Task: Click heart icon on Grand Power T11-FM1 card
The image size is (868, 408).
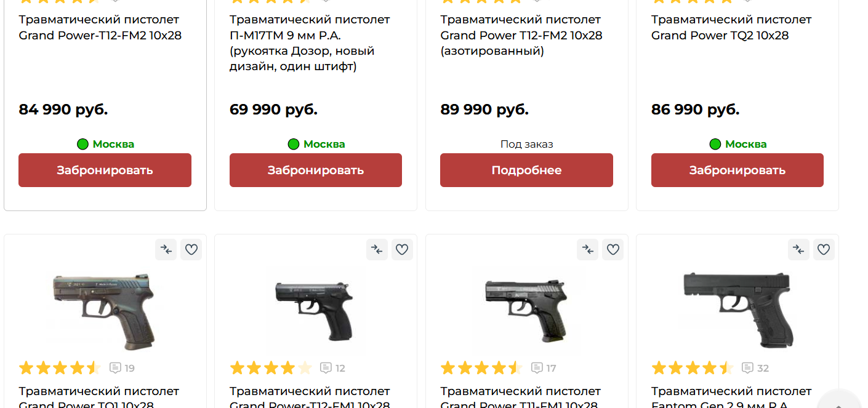Action: tap(613, 249)
